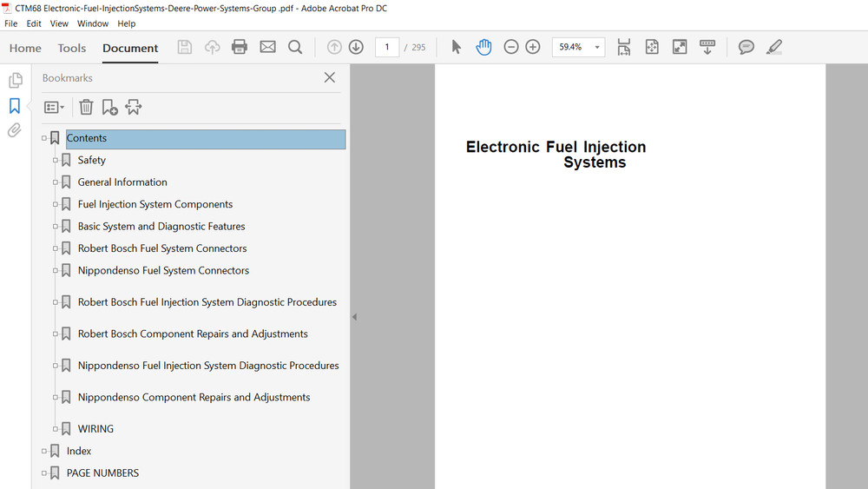The image size is (868, 489).
Task: Click the 59.4% zoom value field
Action: [572, 47]
